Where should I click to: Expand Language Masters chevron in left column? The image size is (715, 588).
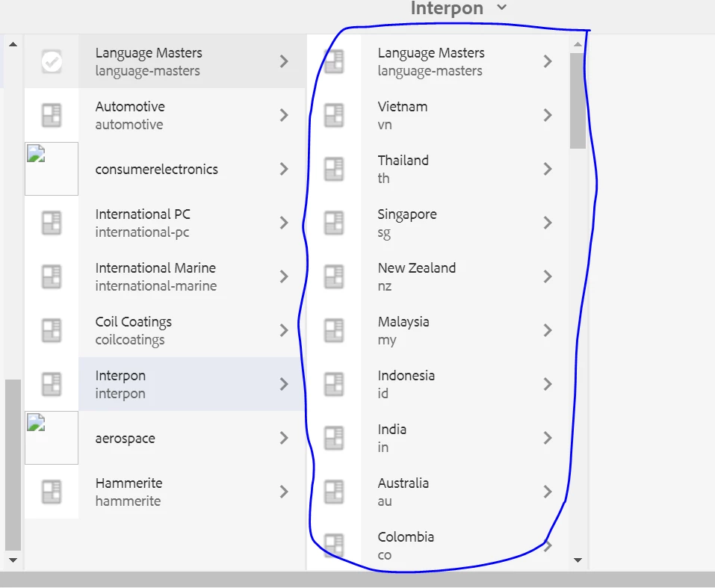[x=284, y=61]
